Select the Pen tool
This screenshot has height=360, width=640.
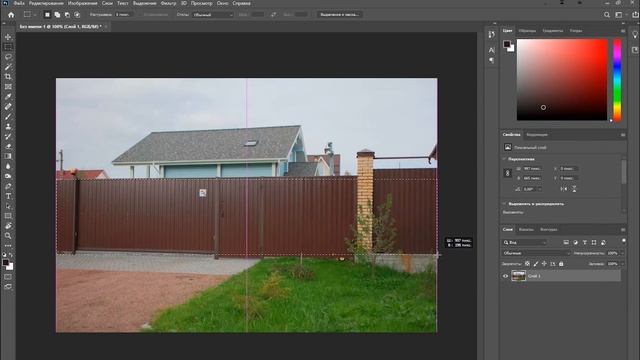point(8,186)
